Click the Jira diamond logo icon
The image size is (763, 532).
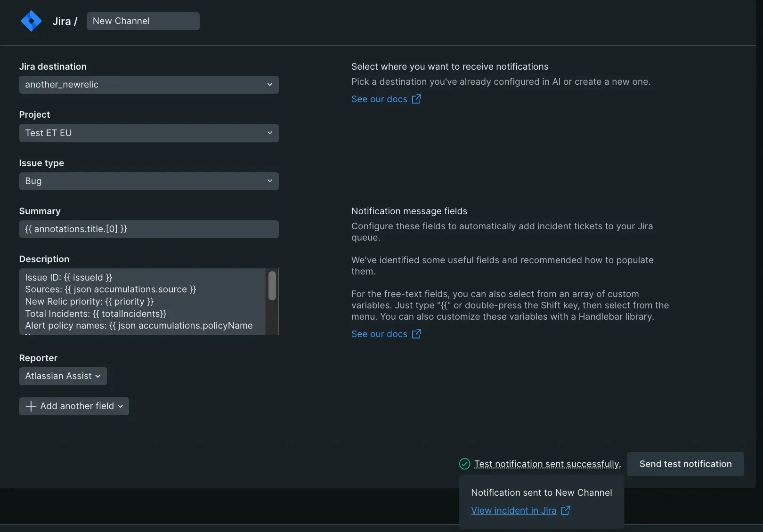point(31,21)
